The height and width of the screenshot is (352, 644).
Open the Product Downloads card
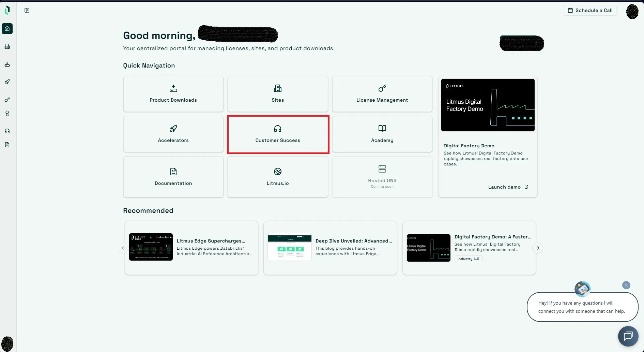[x=173, y=94]
